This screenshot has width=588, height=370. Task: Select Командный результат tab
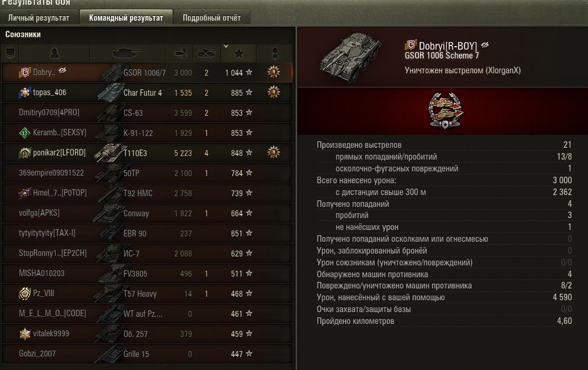point(126,18)
